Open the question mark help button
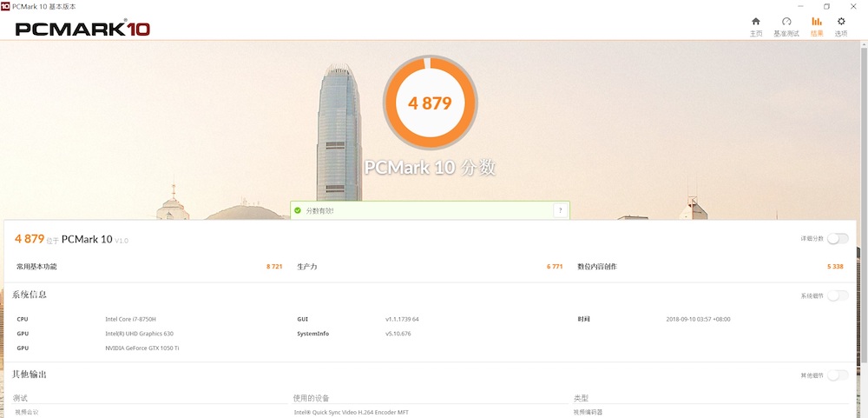Screen dimensions: 868x418 [x=560, y=210]
